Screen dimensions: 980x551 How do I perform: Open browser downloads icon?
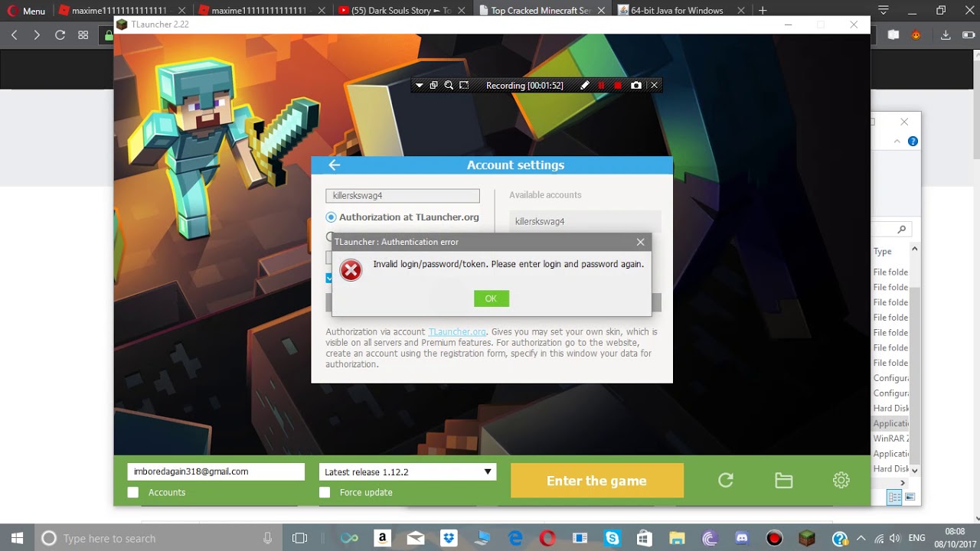point(946,35)
